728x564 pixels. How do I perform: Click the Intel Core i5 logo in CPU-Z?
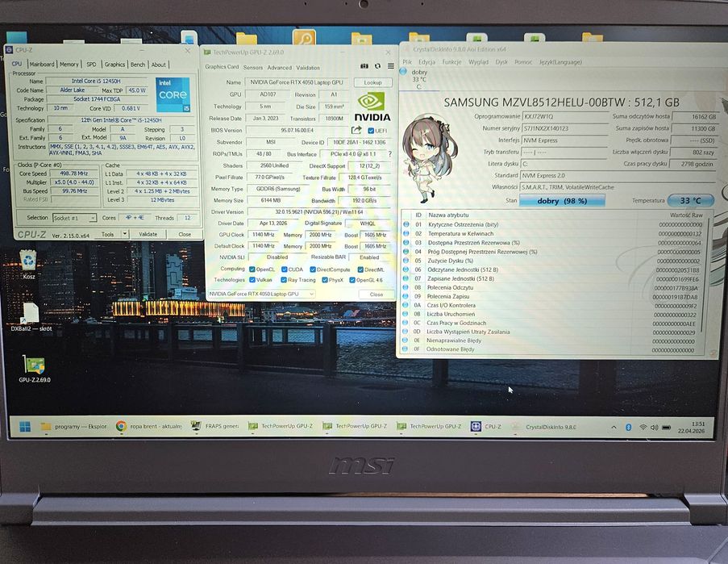[x=173, y=94]
